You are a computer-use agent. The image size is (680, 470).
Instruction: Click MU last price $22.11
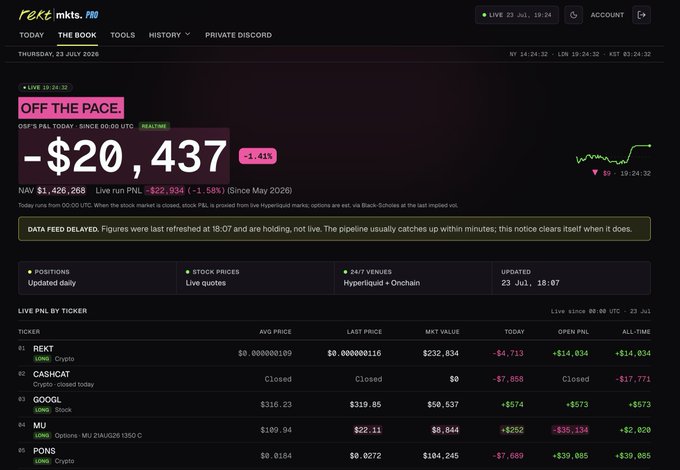368,430
